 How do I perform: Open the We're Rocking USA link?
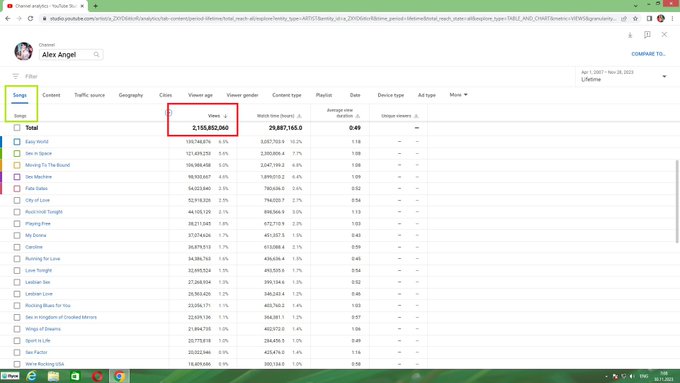[x=44, y=364]
